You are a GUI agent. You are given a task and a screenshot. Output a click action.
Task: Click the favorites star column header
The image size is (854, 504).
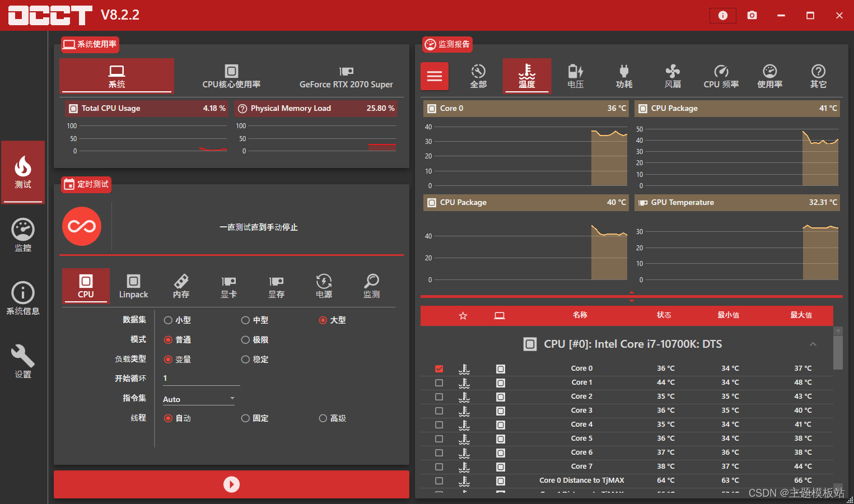[463, 316]
